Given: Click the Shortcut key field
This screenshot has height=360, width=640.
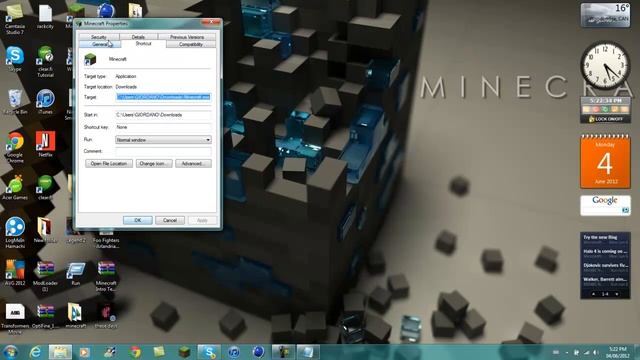Looking at the screenshot, I should pos(163,127).
